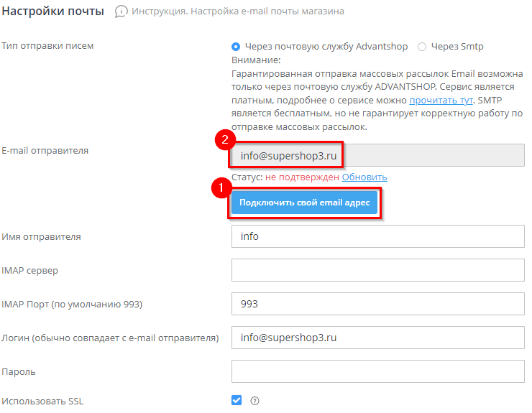Screen dimensions: 532x413
Task: Open the SSL help question mark icon
Action: click(x=254, y=401)
